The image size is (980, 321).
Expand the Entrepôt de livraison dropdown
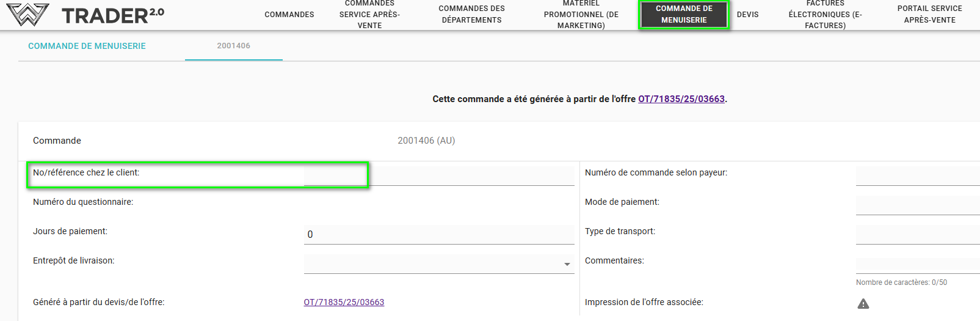pyautogui.click(x=567, y=264)
